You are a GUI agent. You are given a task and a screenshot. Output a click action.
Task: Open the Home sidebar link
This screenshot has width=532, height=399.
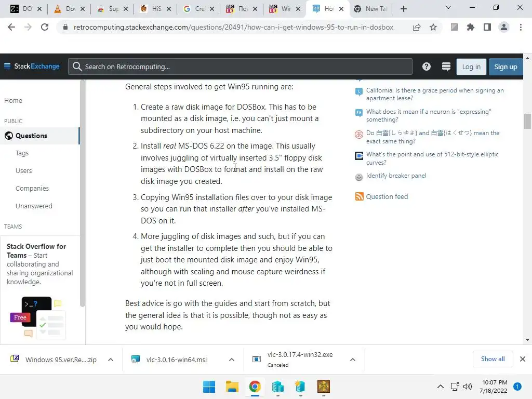click(13, 100)
